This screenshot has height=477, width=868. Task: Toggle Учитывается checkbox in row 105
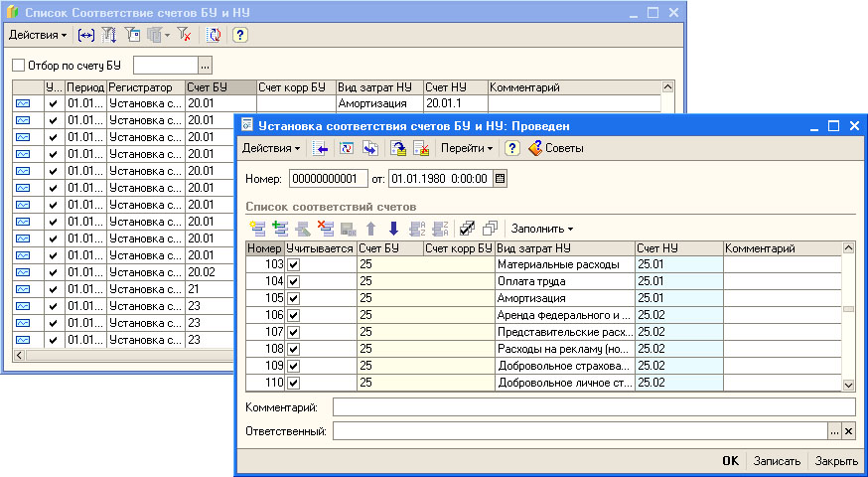point(293,298)
